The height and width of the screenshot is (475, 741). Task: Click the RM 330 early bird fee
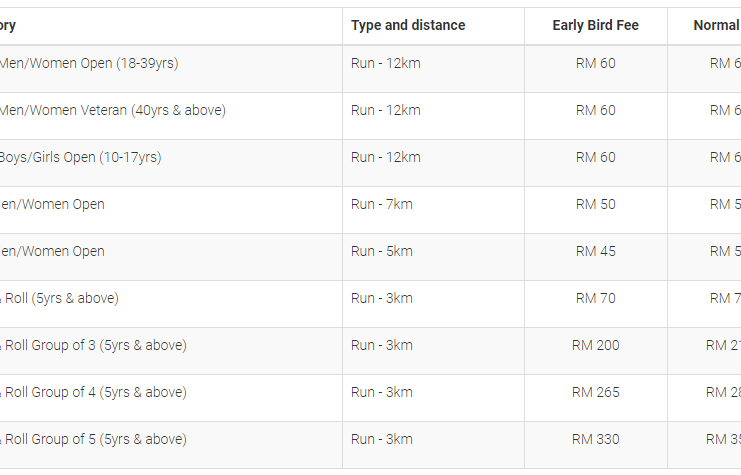(x=595, y=439)
